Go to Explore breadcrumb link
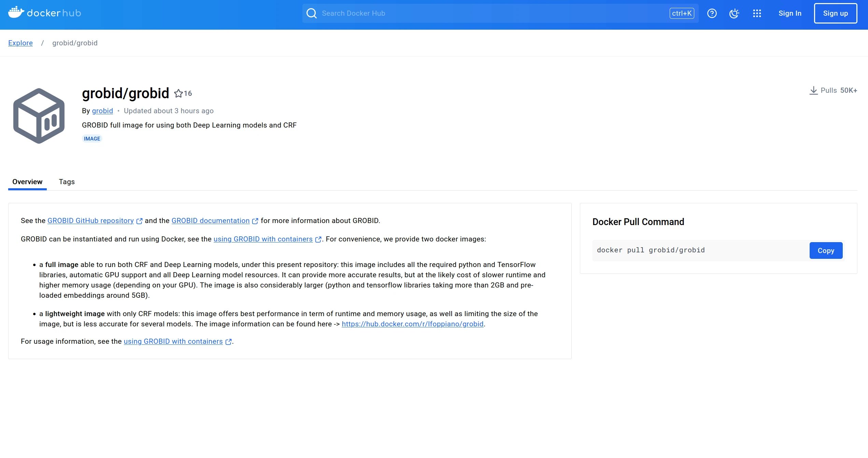The image size is (868, 458). pos(20,43)
